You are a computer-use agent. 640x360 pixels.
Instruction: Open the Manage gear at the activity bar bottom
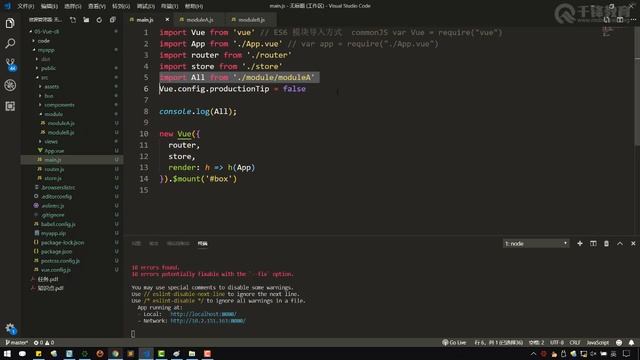pos(10,328)
